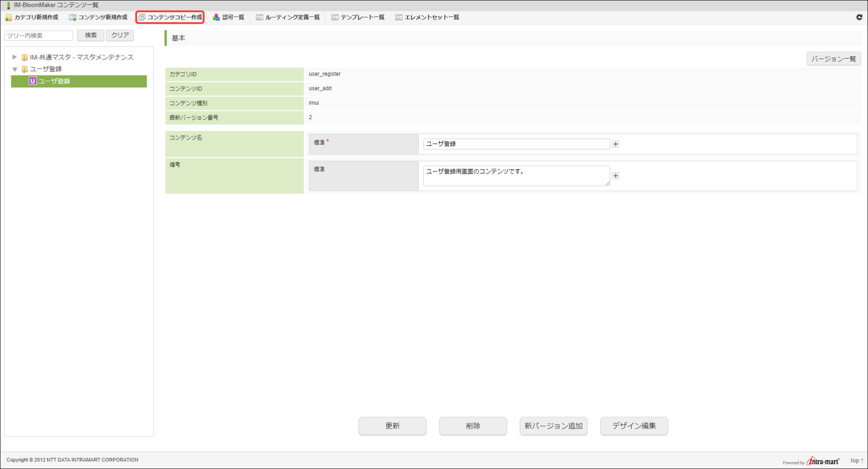Click the refresh icon at top right
This screenshot has width=868, height=469.
859,17
